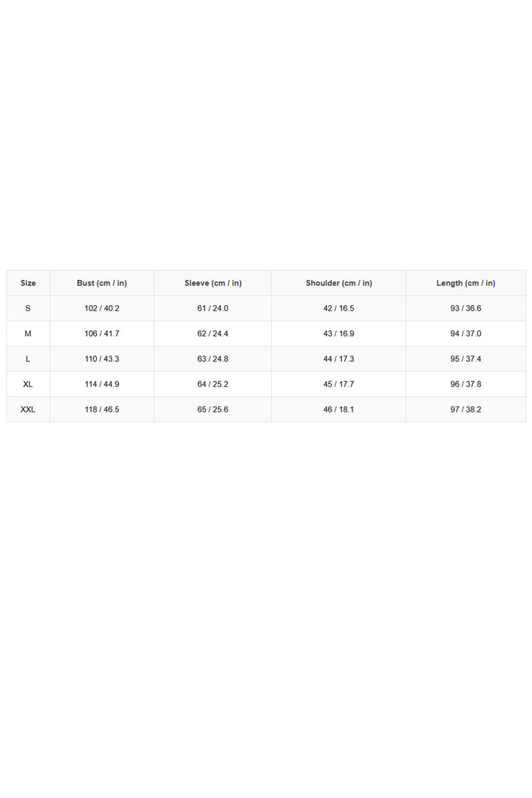Click the Size column header
Screen dimensions: 532x798
click(x=28, y=283)
